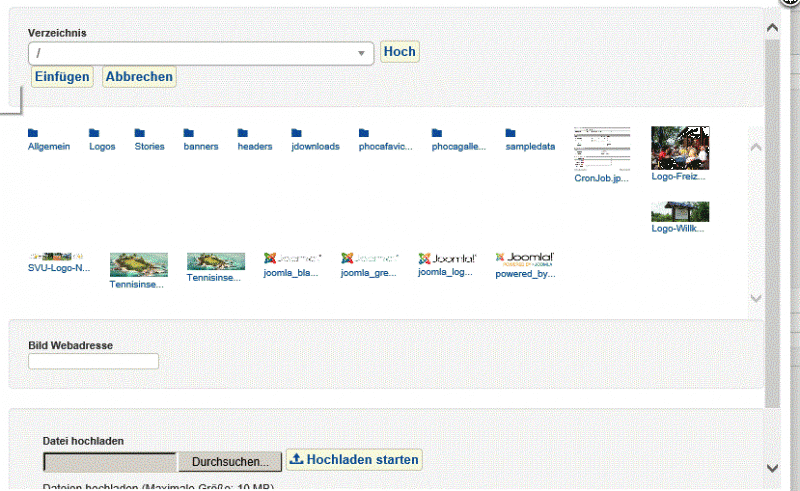This screenshot has width=800, height=491.
Task: Start upload with Hochladen starten
Action: 355,460
